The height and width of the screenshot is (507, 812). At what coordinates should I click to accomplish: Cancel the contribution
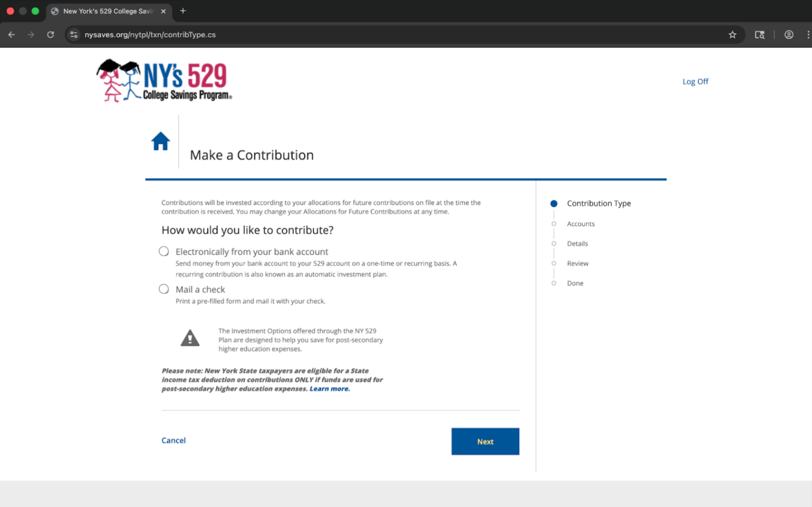[174, 440]
